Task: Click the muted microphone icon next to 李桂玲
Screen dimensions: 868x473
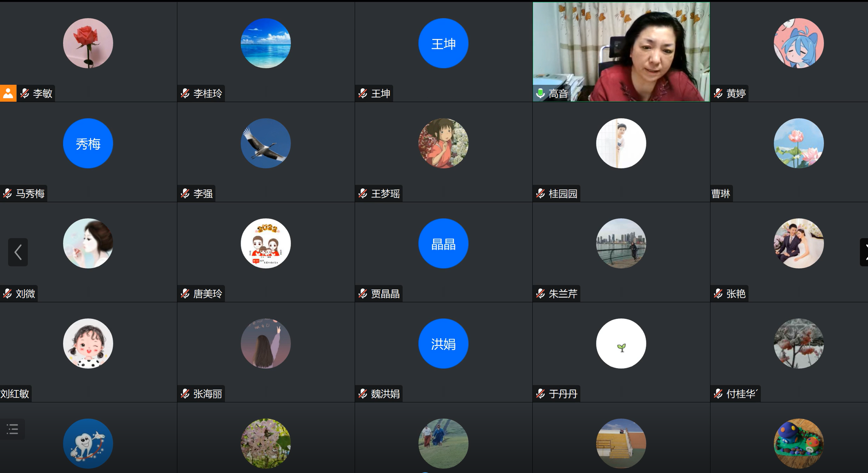Action: click(x=185, y=94)
